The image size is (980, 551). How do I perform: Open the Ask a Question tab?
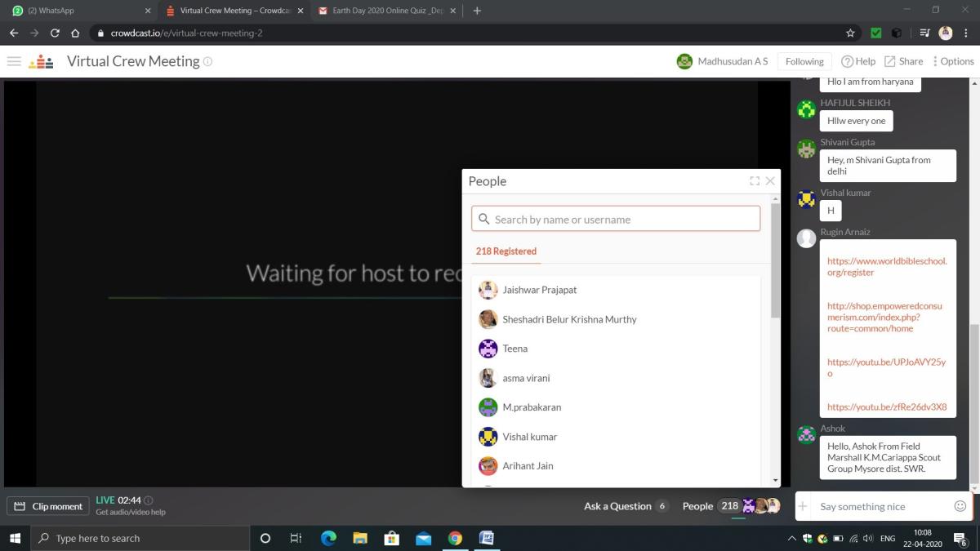[x=626, y=506]
